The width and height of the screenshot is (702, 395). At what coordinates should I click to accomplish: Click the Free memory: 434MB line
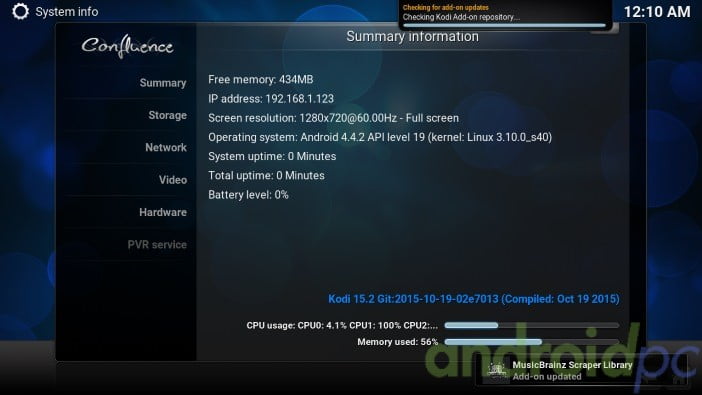coord(261,80)
